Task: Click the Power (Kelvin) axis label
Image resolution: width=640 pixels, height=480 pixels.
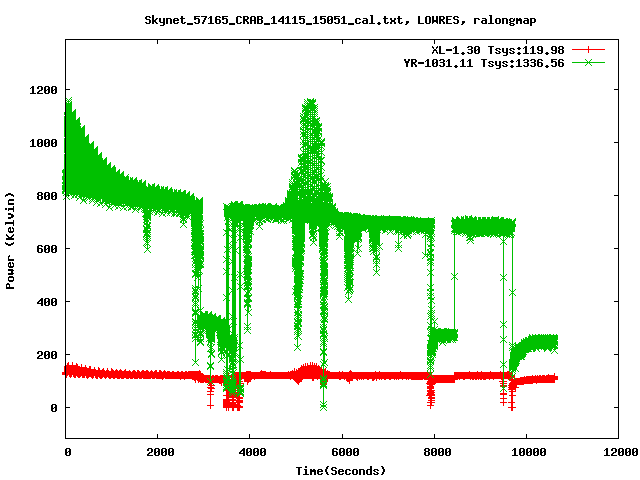Action: 10,241
